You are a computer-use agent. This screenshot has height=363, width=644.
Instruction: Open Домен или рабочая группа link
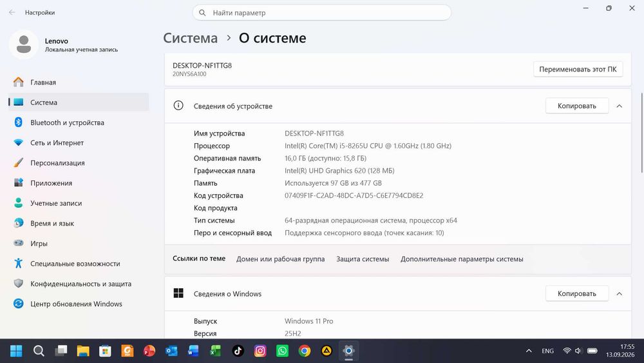(280, 259)
